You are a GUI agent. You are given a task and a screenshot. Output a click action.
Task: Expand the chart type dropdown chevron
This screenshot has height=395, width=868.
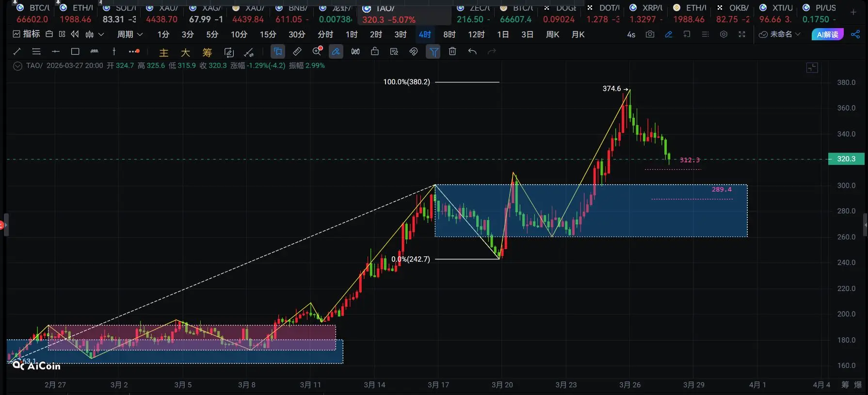[101, 34]
